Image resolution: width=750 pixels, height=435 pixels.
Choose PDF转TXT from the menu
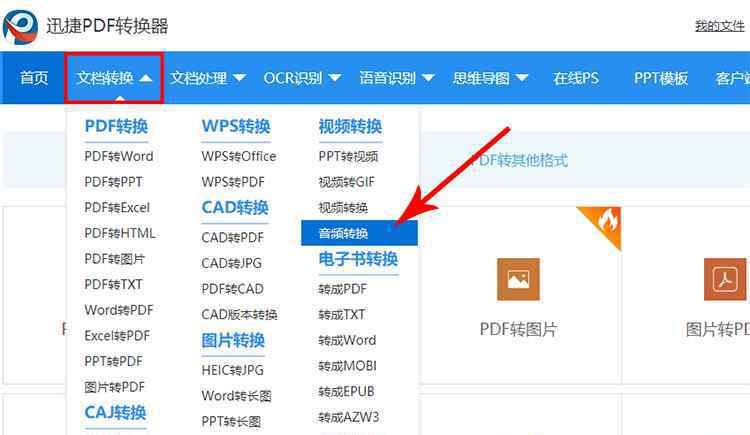(x=113, y=285)
